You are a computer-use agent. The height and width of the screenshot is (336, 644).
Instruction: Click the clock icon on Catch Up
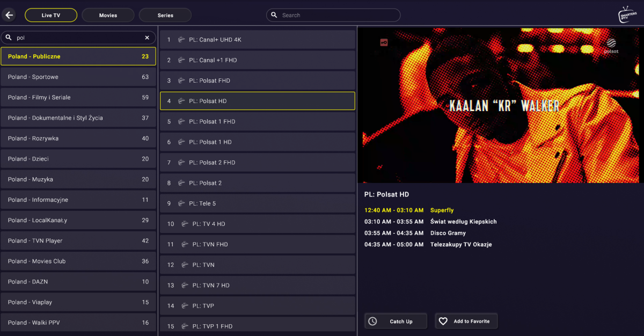pos(372,321)
